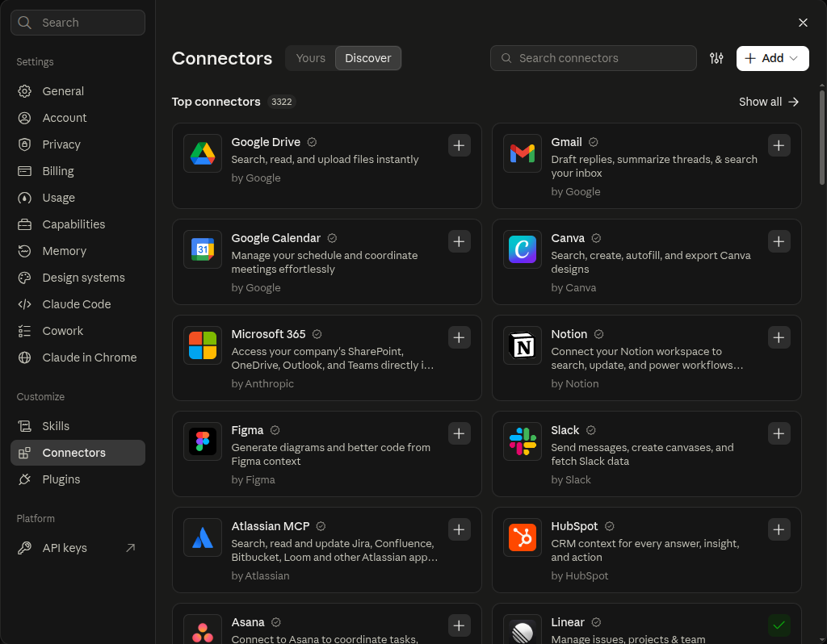
Task: Click the Canva logo icon
Action: pyautogui.click(x=523, y=249)
